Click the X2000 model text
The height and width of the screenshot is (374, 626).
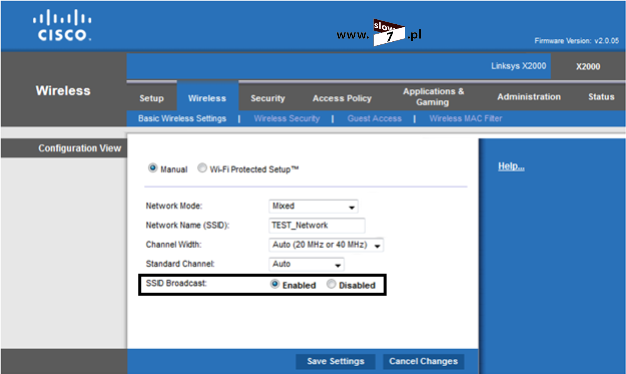coord(588,67)
